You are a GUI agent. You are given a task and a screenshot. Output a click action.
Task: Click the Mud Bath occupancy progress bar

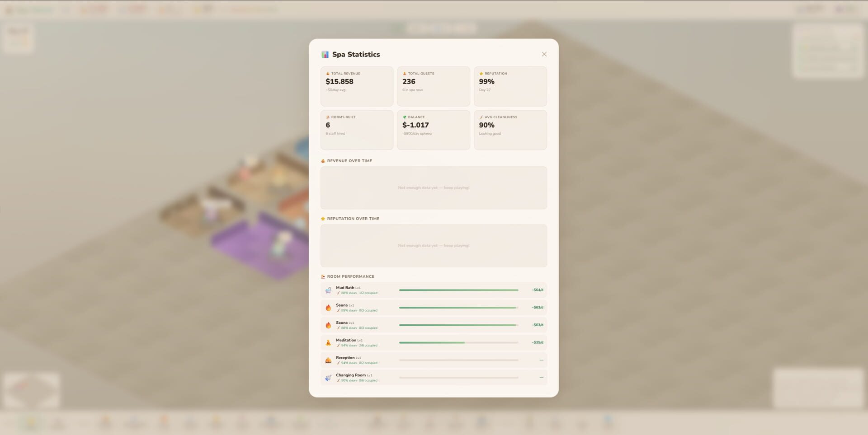458,290
